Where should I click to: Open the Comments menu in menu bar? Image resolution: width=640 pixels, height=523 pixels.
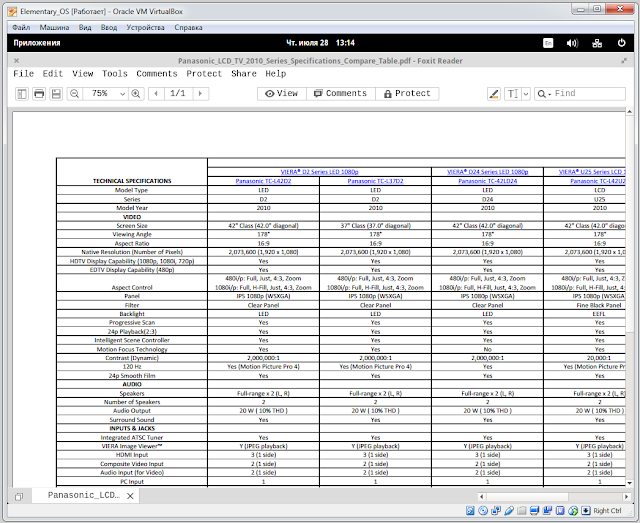[157, 74]
